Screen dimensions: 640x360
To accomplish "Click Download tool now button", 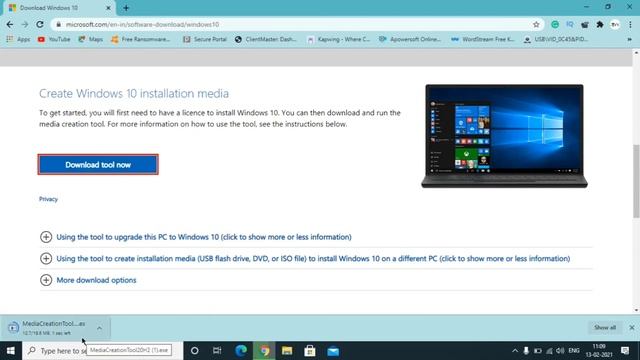I will [x=98, y=164].
